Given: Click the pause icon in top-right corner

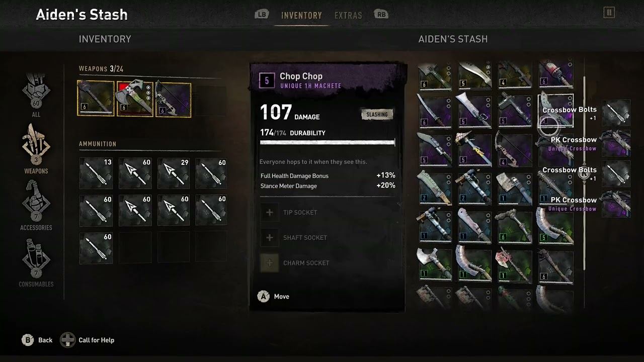Looking at the screenshot, I should coord(609,13).
